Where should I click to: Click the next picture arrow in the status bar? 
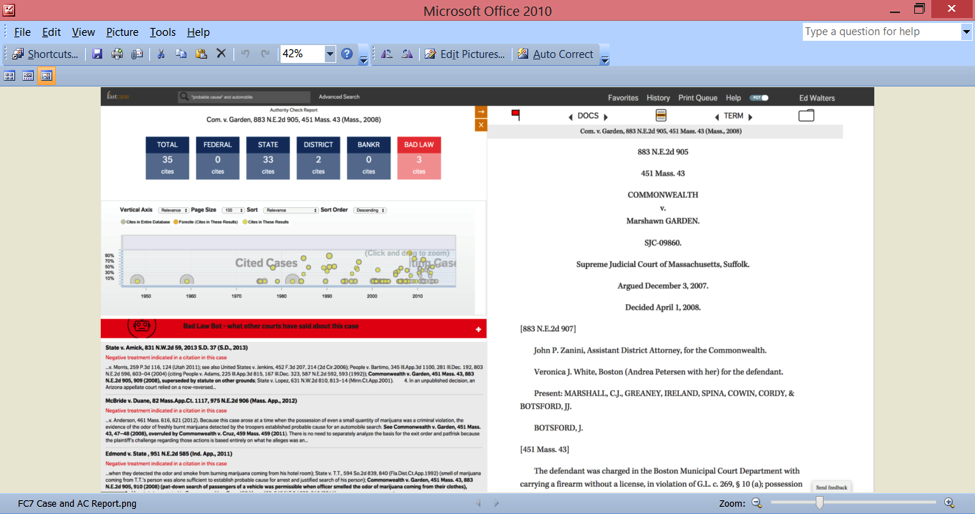pos(496,503)
